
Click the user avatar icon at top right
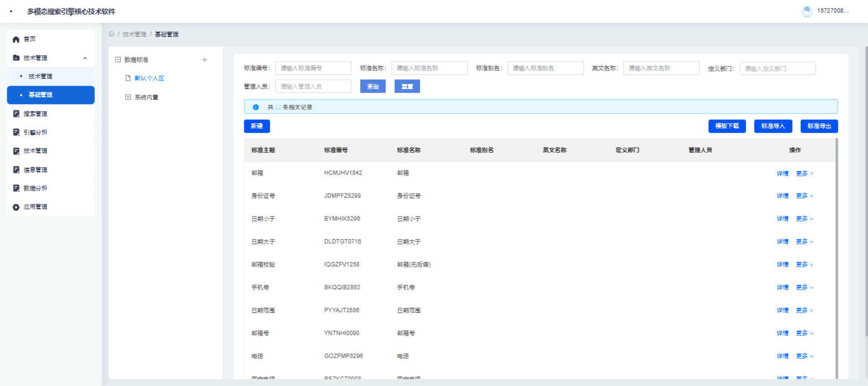(807, 11)
